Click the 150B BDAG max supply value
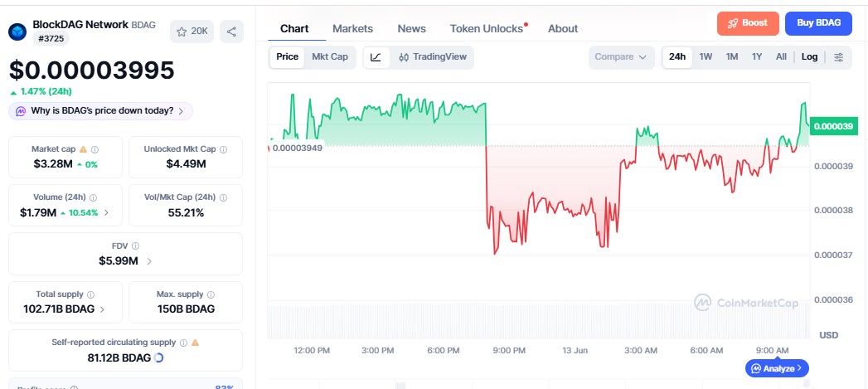The image size is (868, 389). pyautogui.click(x=186, y=309)
